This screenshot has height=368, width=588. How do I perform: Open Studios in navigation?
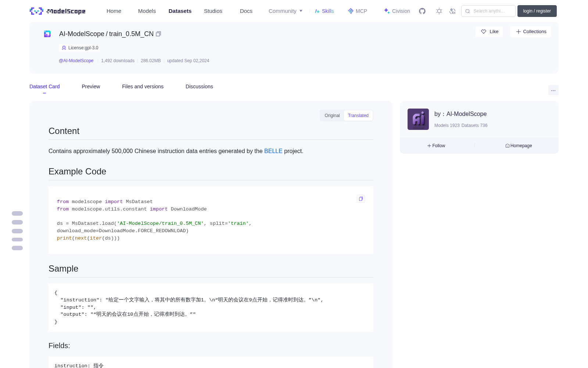213,11
